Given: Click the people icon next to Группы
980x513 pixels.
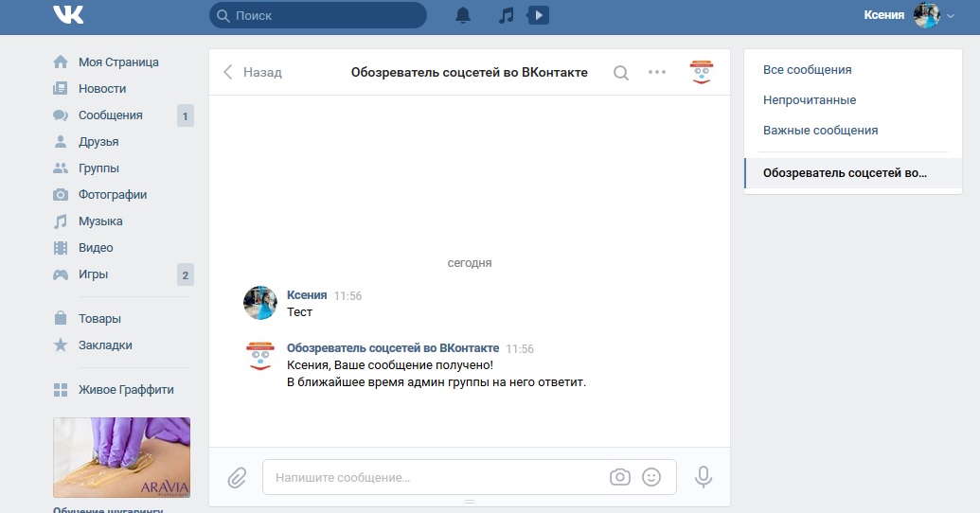Looking at the screenshot, I should click(x=61, y=168).
